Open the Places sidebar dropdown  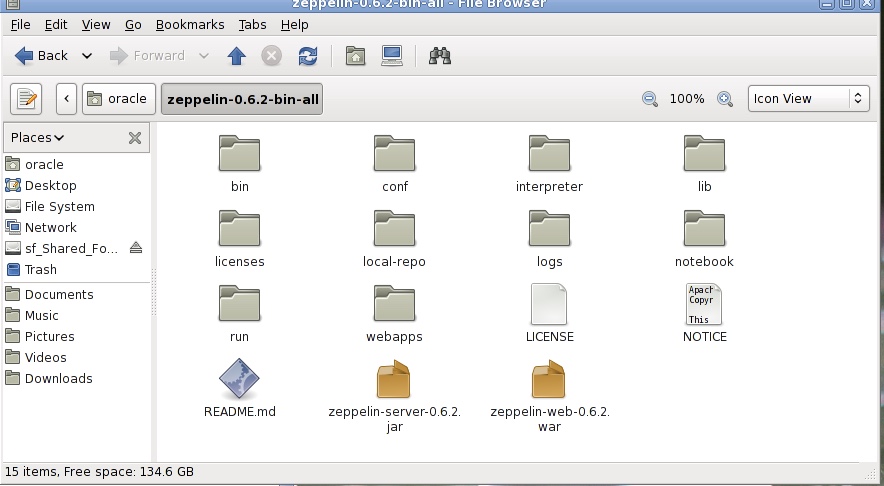pyautogui.click(x=37, y=138)
